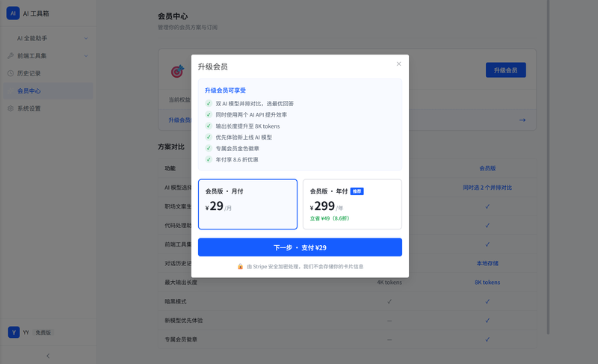Click member-column checkmark in 专属会员徽章 row
This screenshot has width=598, height=364.
[487, 339]
